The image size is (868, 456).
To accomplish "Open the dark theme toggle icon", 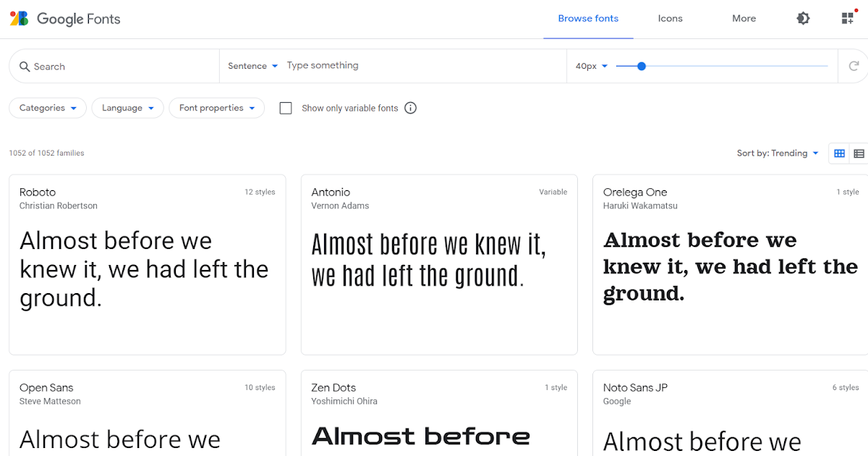I will 803,18.
